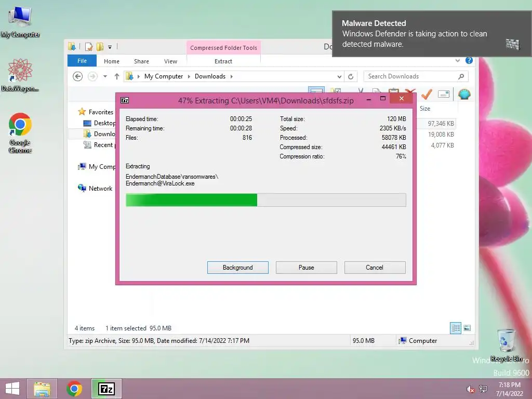The width and height of the screenshot is (532, 399).
Task: Click the Compressed Folder Tools contextual tab header
Action: [x=223, y=48]
